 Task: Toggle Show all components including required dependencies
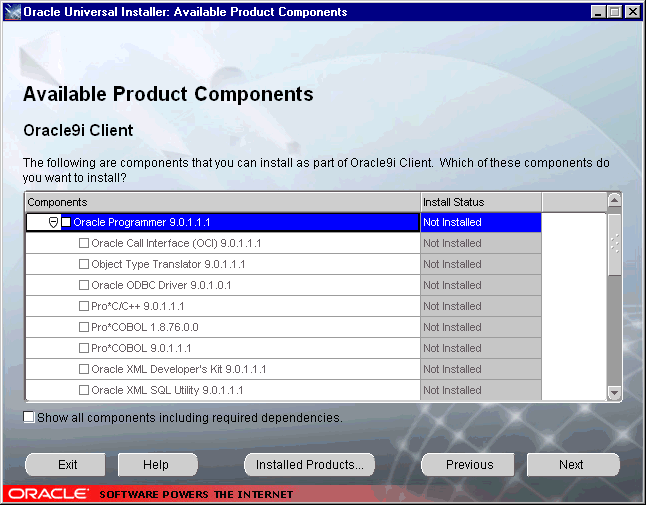click(29, 417)
